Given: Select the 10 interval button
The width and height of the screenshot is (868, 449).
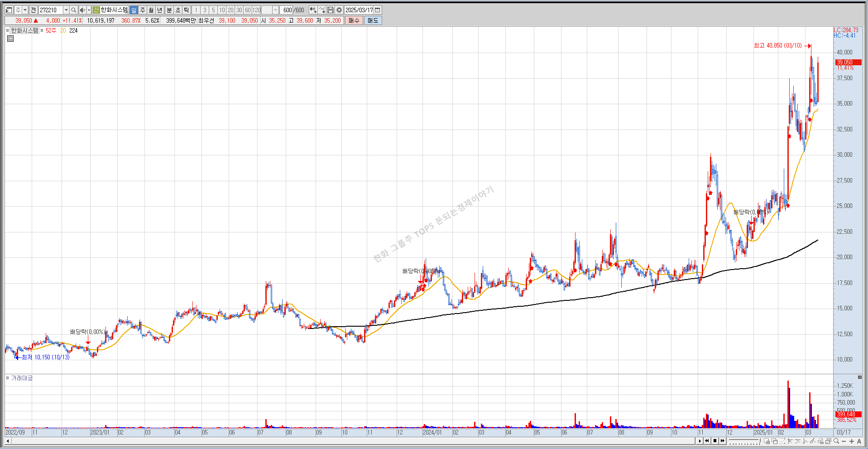Looking at the screenshot, I should pyautogui.click(x=222, y=10).
